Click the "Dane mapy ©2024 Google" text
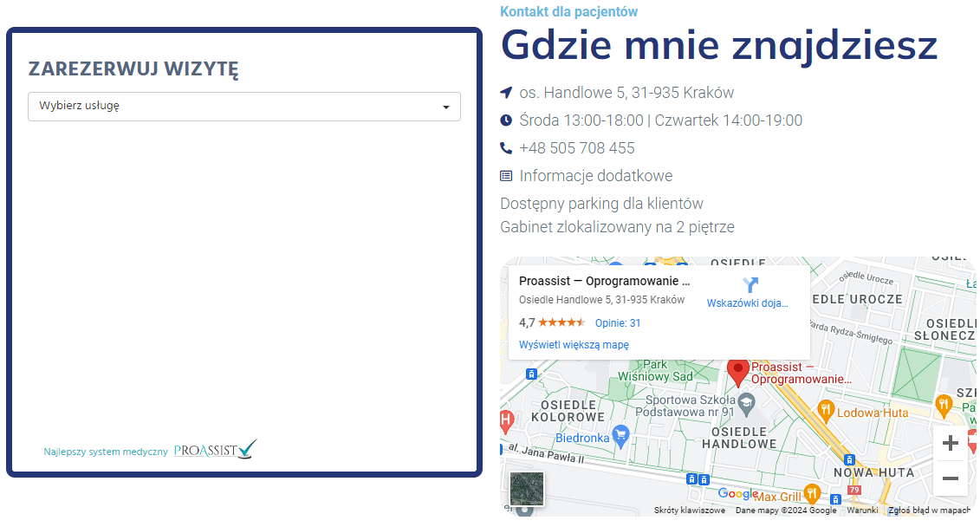The width and height of the screenshot is (980, 527). pos(786,511)
